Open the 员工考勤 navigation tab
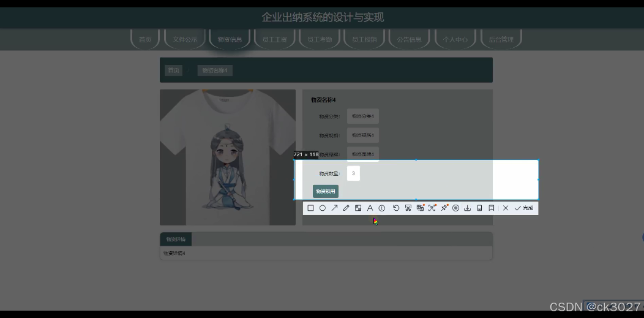The image size is (644, 318). click(320, 39)
